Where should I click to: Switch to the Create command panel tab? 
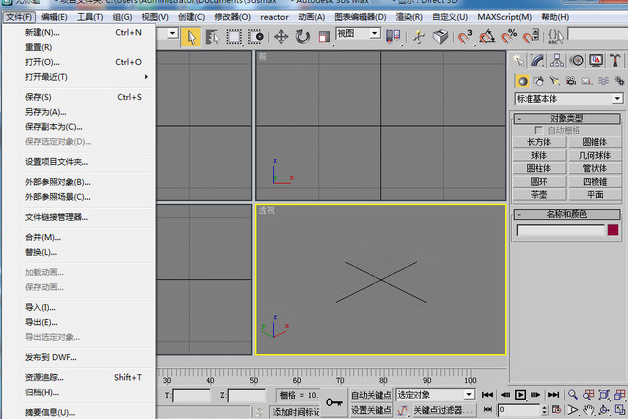[x=519, y=60]
